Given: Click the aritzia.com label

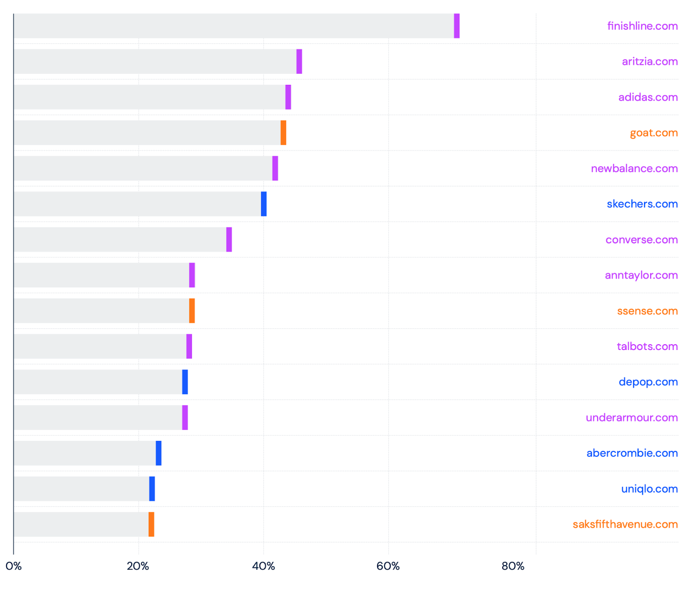Looking at the screenshot, I should click(x=650, y=61).
